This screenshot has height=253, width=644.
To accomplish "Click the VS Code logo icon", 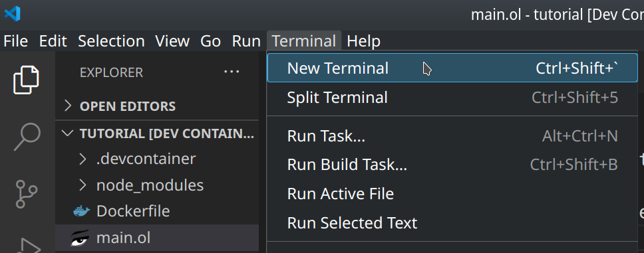I will (x=12, y=15).
